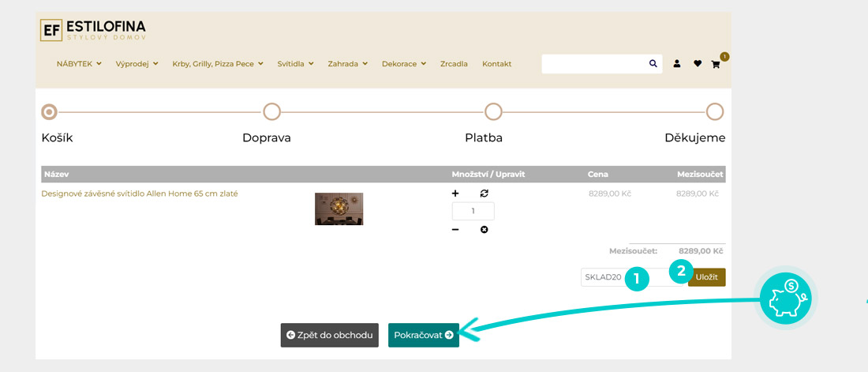Expand the Výprodej dropdown menu

tap(137, 64)
